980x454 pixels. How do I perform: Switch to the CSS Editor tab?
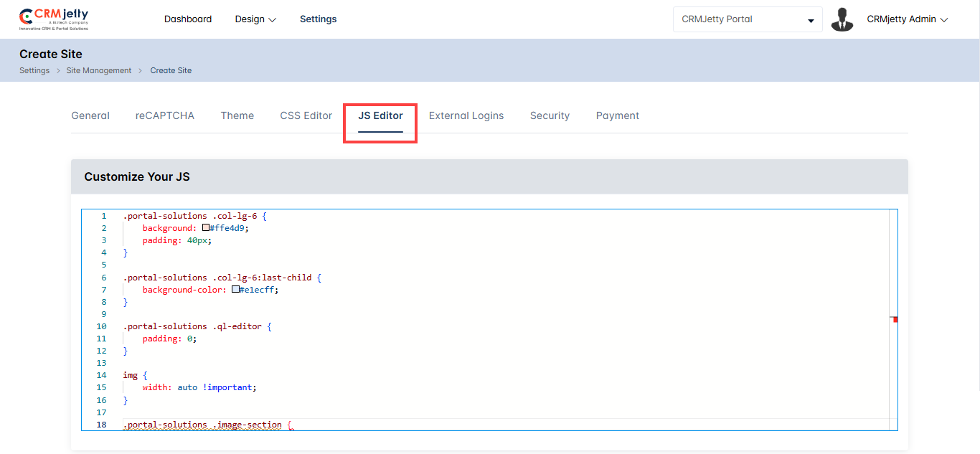(306, 115)
